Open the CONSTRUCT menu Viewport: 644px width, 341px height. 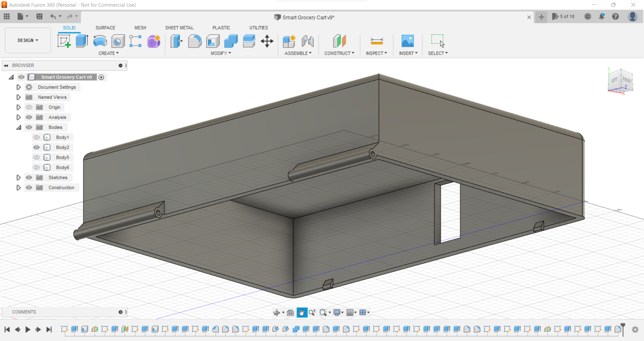click(x=339, y=53)
